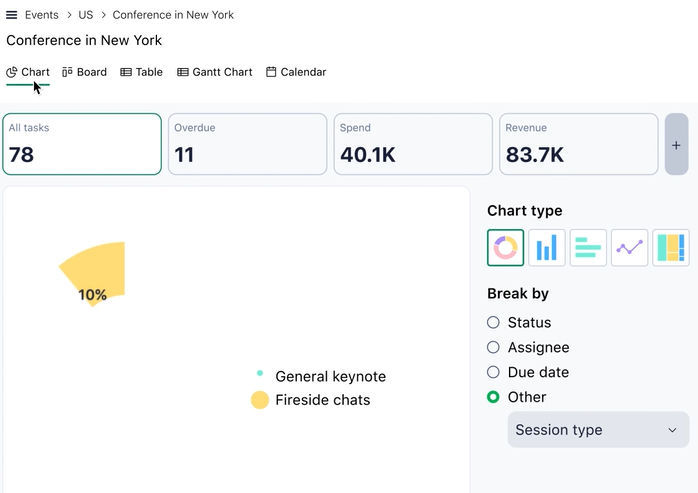Screen dimensions: 698x493
Task: Break chart by Assignee
Action: 493,348
